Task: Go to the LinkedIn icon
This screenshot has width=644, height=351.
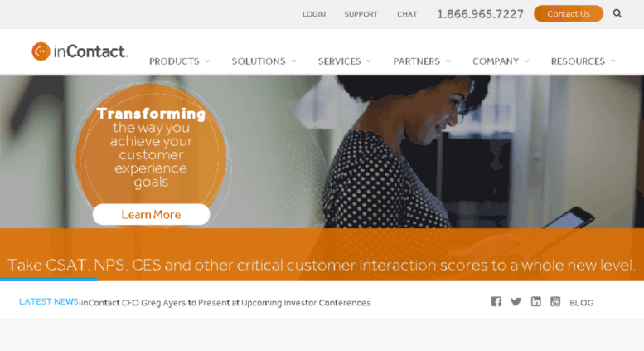Action: (535, 302)
